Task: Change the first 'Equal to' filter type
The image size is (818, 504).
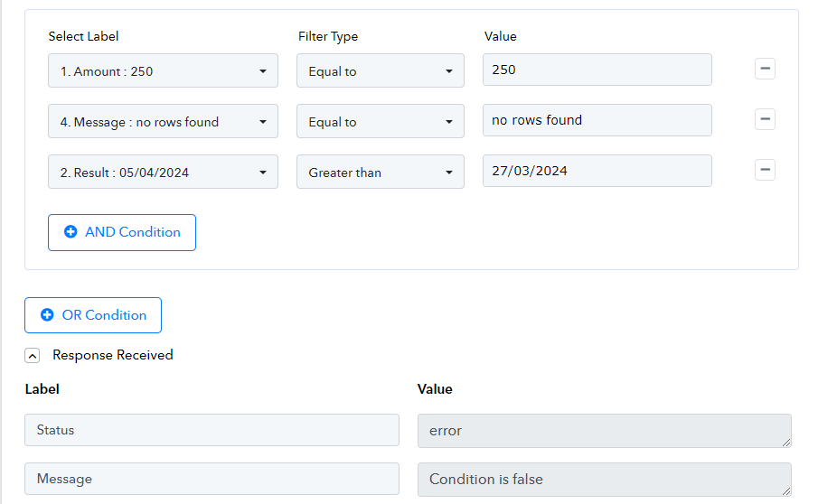Action: click(x=380, y=71)
